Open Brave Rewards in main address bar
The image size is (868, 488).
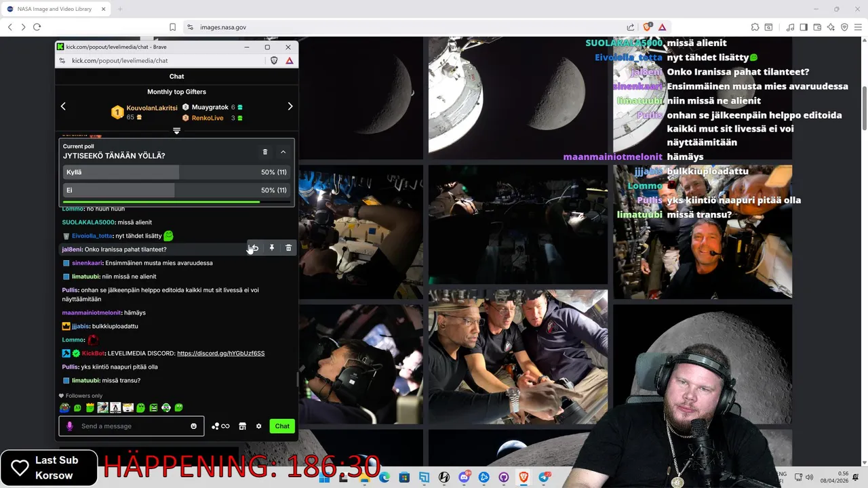pyautogui.click(x=662, y=27)
